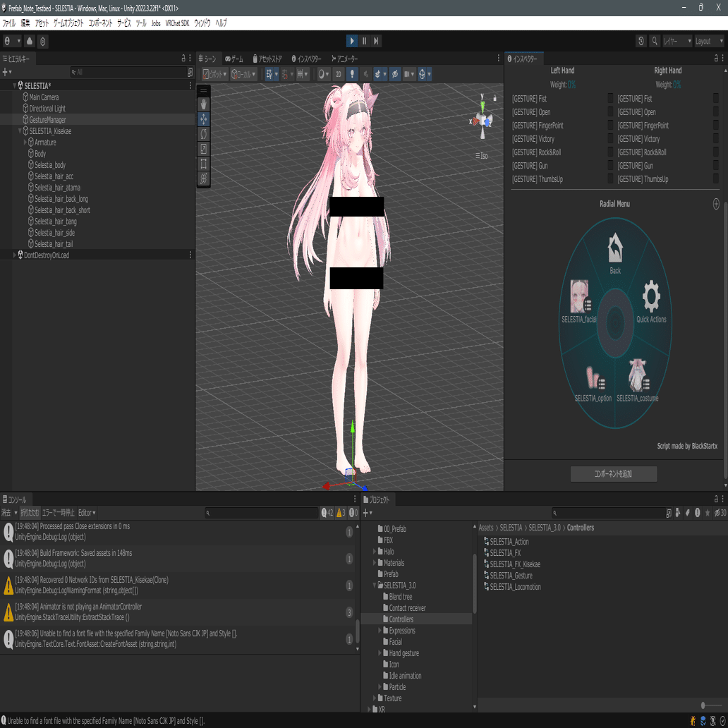The height and width of the screenshot is (728, 728).
Task: Open Pivot mode dropdown
Action: click(x=215, y=74)
